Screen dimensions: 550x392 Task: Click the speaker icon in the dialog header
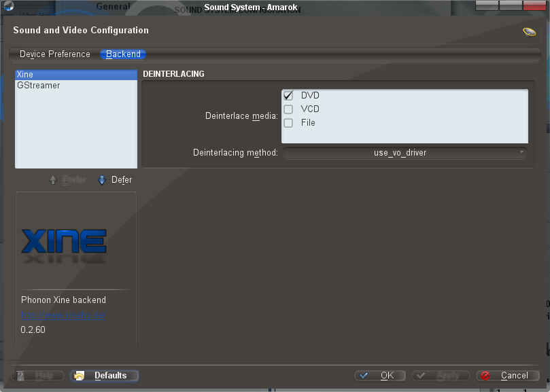point(530,32)
